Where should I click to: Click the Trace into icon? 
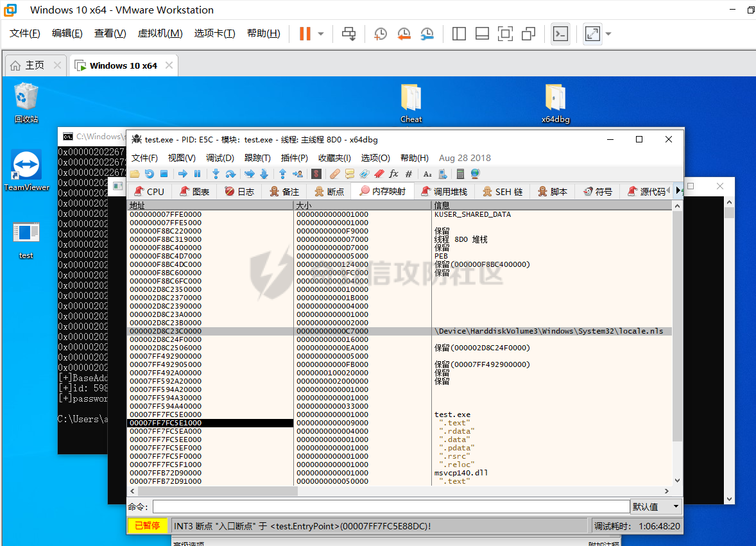249,173
